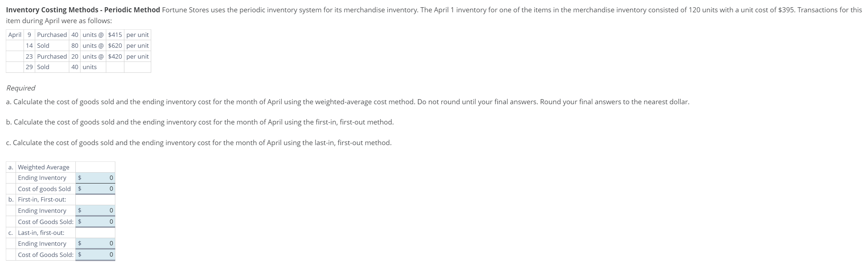Click the 'Purchased' cell for April 9
The width and height of the screenshot is (868, 266).
click(x=52, y=35)
